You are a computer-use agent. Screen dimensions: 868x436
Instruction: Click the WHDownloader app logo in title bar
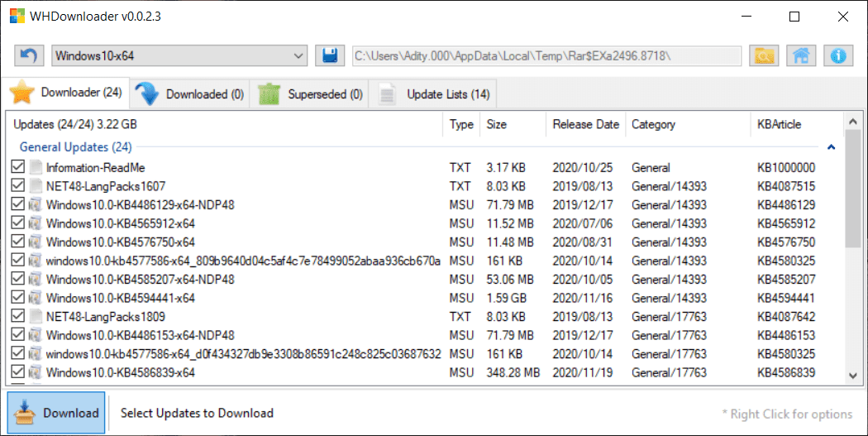(17, 16)
